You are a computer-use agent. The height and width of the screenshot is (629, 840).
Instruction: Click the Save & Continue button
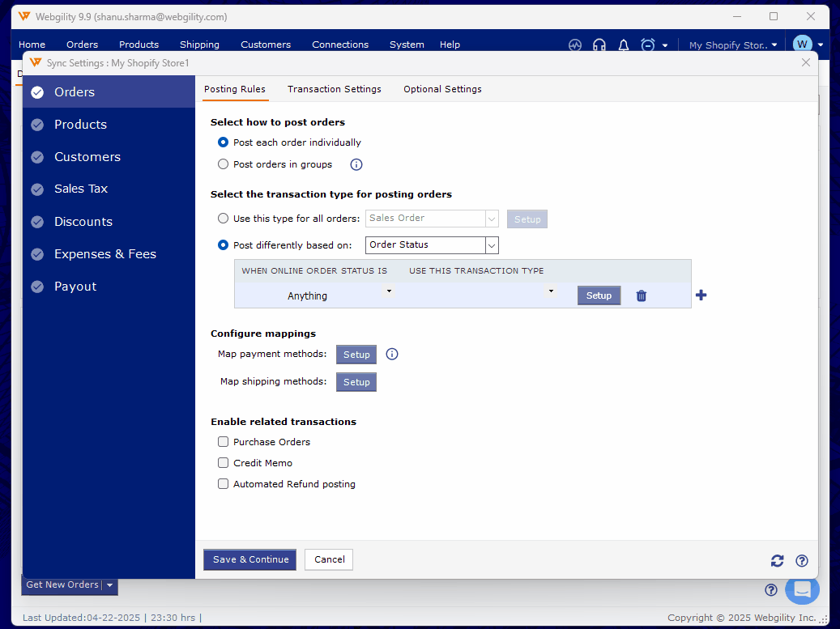click(x=249, y=559)
